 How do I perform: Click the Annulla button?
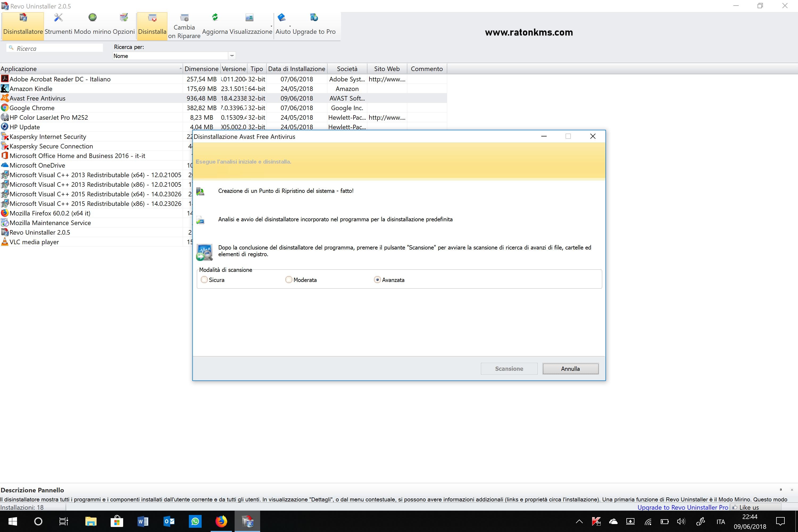[x=570, y=368]
